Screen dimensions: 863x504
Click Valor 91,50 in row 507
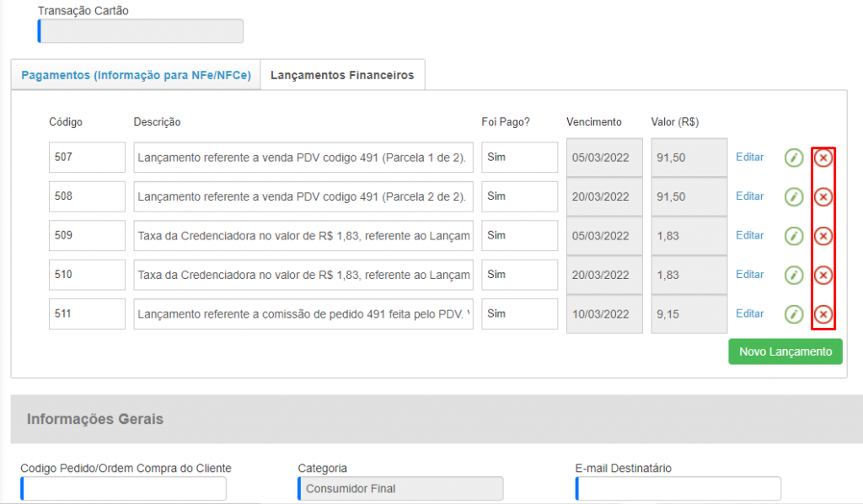[x=689, y=158]
